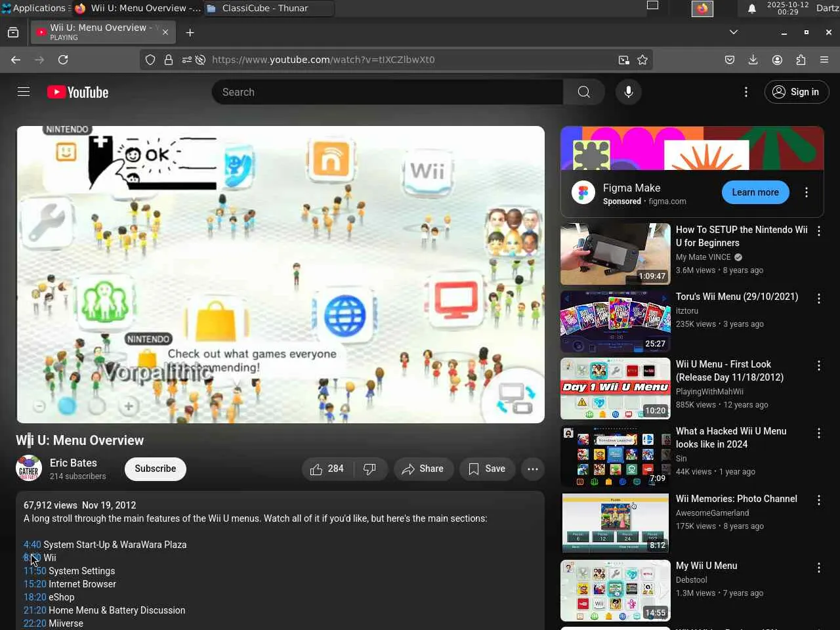Dislike the video with thumbs down
840x630 pixels.
pos(369,469)
